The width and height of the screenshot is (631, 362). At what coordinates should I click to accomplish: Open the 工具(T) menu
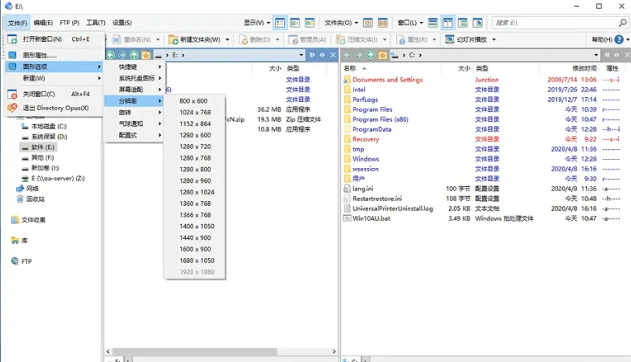tap(96, 23)
